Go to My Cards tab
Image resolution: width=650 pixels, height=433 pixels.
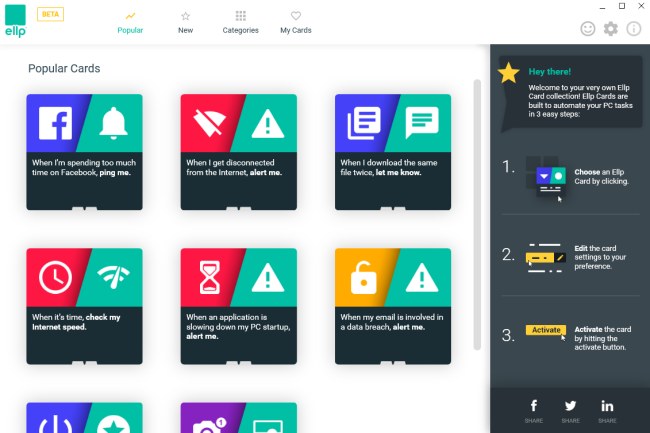point(296,23)
